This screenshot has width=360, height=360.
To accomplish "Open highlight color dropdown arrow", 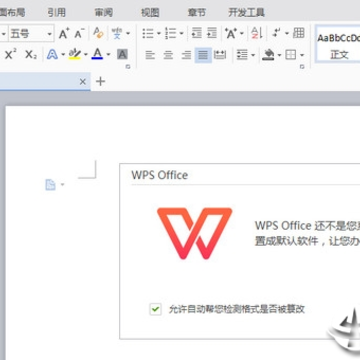I will tap(86, 55).
